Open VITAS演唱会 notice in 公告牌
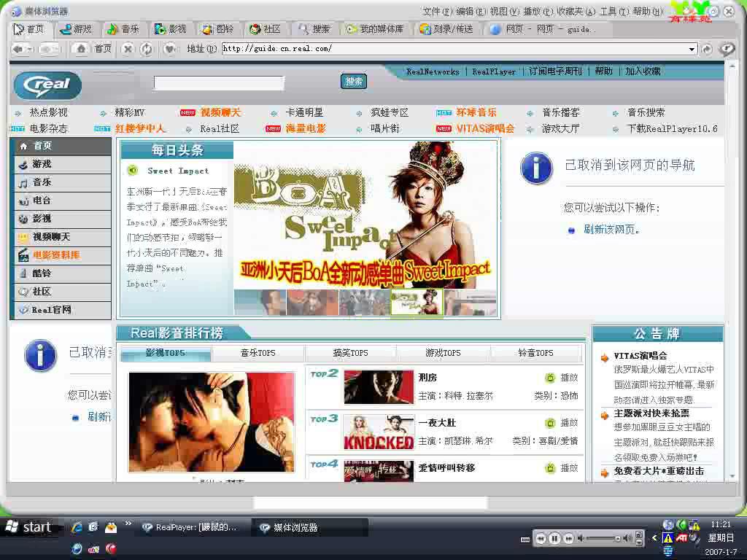 coord(640,356)
